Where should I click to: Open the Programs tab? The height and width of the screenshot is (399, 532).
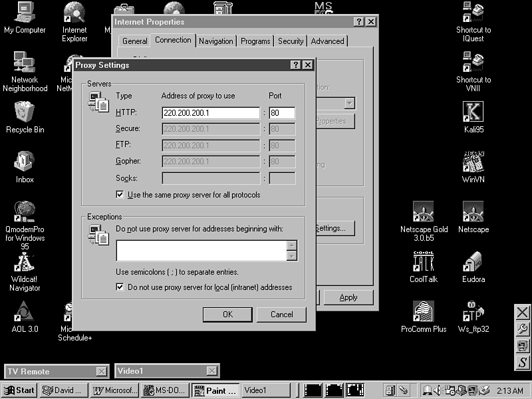point(255,41)
